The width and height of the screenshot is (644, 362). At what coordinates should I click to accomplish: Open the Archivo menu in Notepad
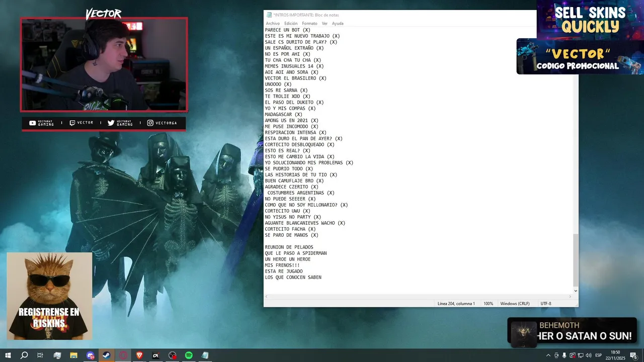coord(273,24)
